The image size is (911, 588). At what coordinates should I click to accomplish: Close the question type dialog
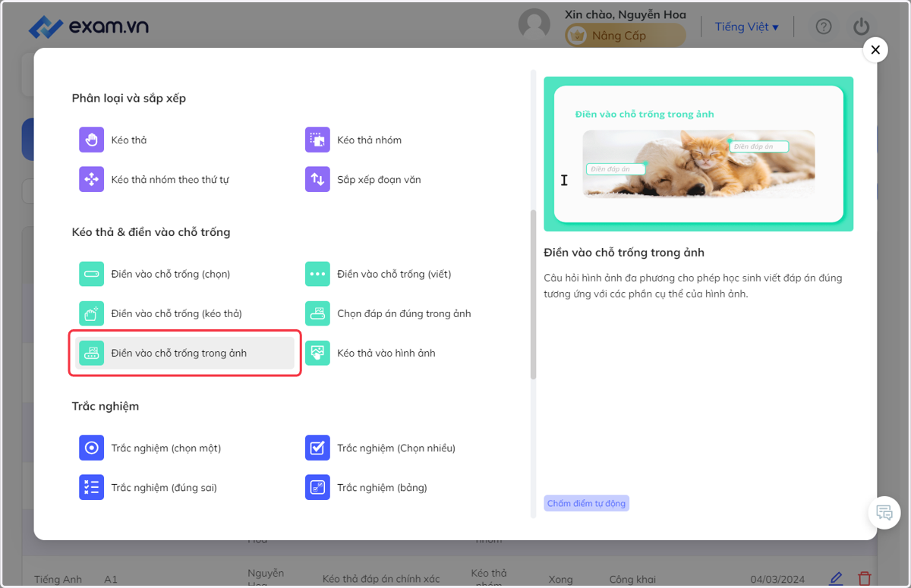[x=875, y=50]
